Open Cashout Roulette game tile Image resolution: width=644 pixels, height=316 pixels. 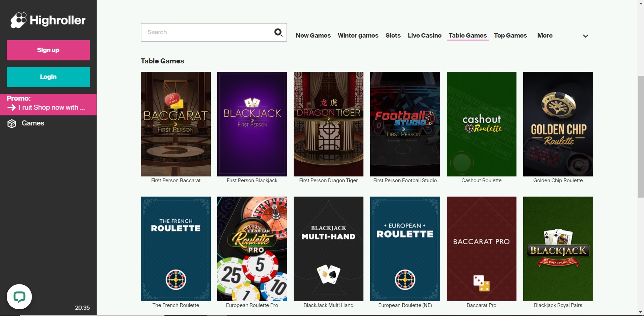(481, 124)
